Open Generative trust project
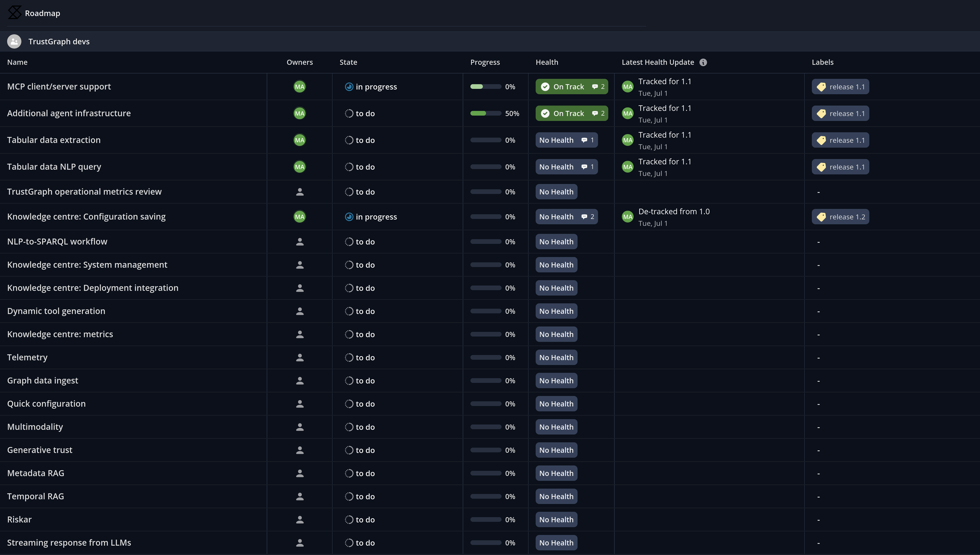980x555 pixels. [x=40, y=450]
